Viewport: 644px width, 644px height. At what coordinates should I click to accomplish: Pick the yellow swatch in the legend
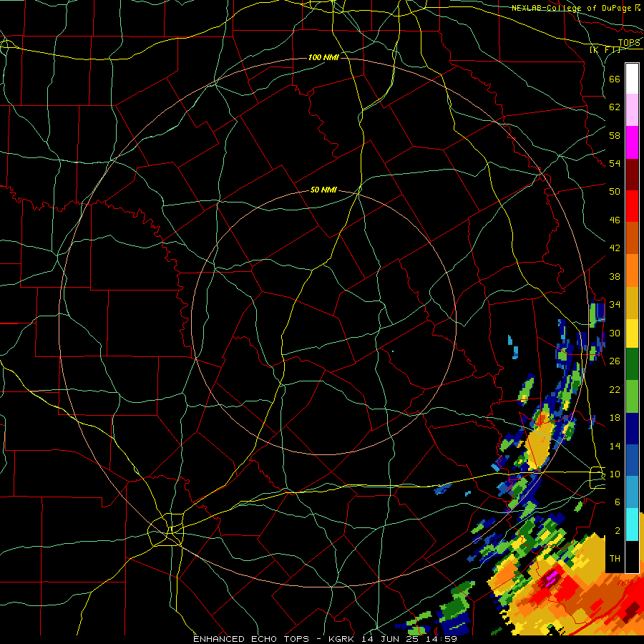[632, 333]
